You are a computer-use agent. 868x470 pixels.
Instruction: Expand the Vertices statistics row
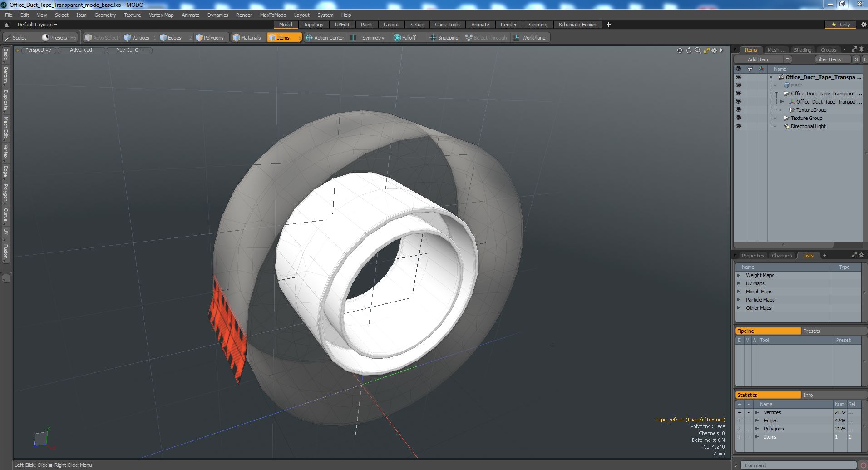click(x=757, y=413)
